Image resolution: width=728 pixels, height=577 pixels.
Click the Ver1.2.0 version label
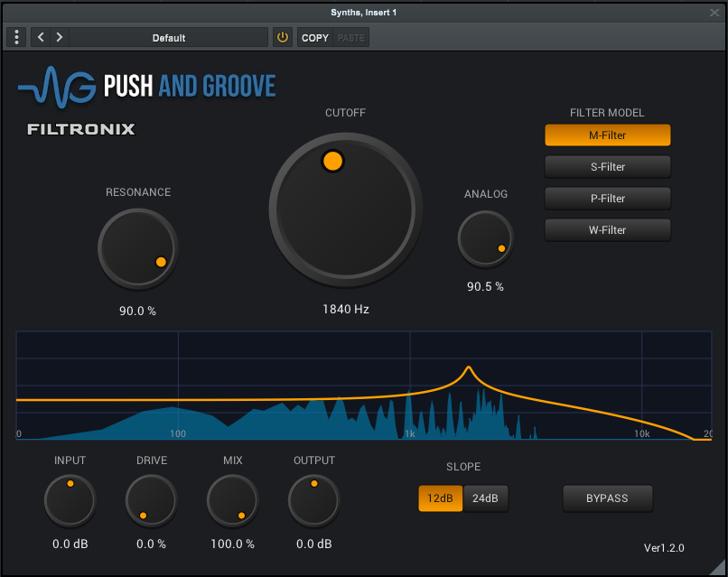pyautogui.click(x=664, y=548)
